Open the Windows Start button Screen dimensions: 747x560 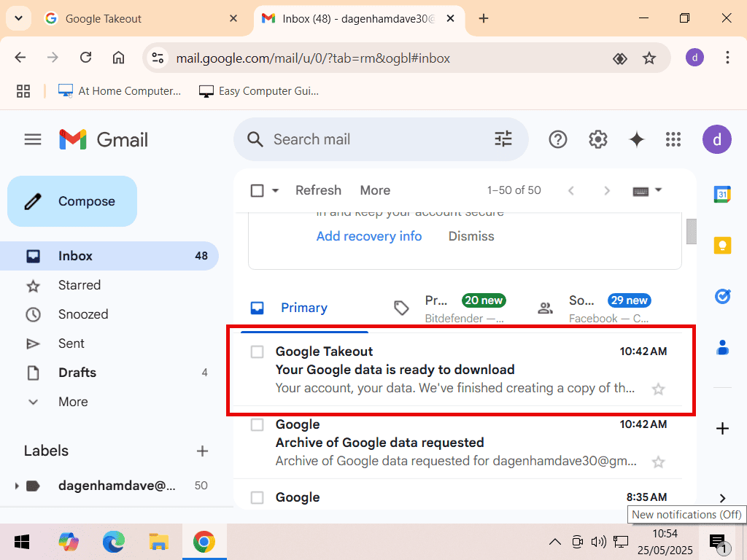tap(22, 542)
